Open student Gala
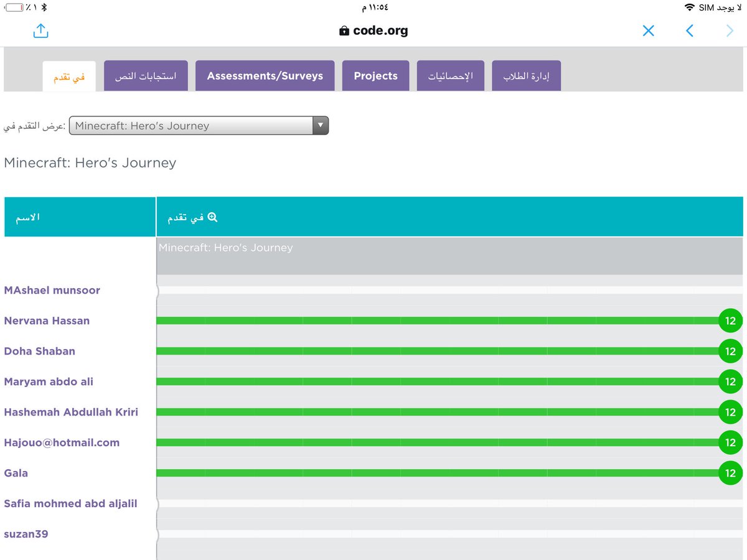747x560 pixels. (16, 473)
